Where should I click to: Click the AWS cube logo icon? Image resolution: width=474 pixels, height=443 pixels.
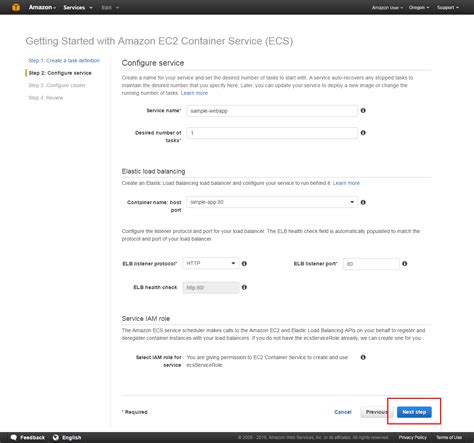click(x=16, y=7)
